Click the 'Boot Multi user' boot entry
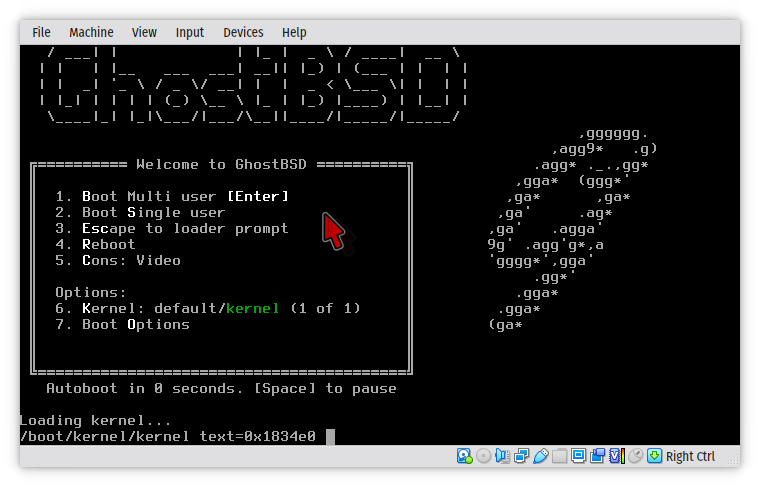Viewport: 760px width, 487px height. click(x=172, y=196)
